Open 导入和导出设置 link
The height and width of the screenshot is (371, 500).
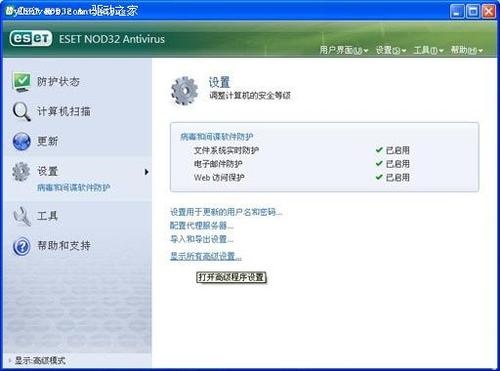pyautogui.click(x=202, y=239)
